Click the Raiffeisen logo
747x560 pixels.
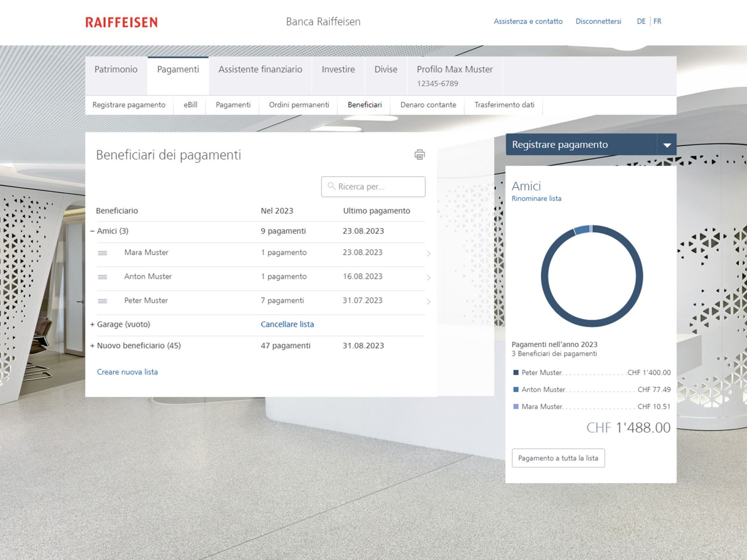point(121,22)
